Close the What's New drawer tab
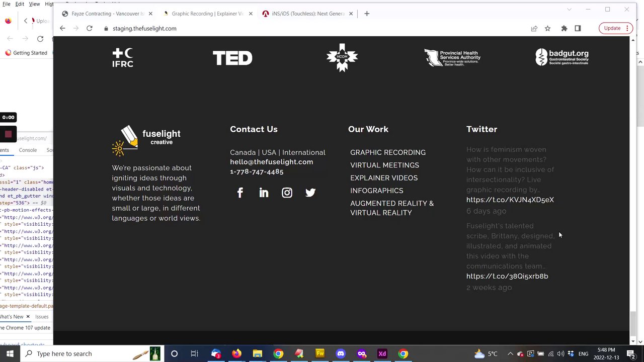The height and width of the screenshot is (362, 644). [28, 317]
